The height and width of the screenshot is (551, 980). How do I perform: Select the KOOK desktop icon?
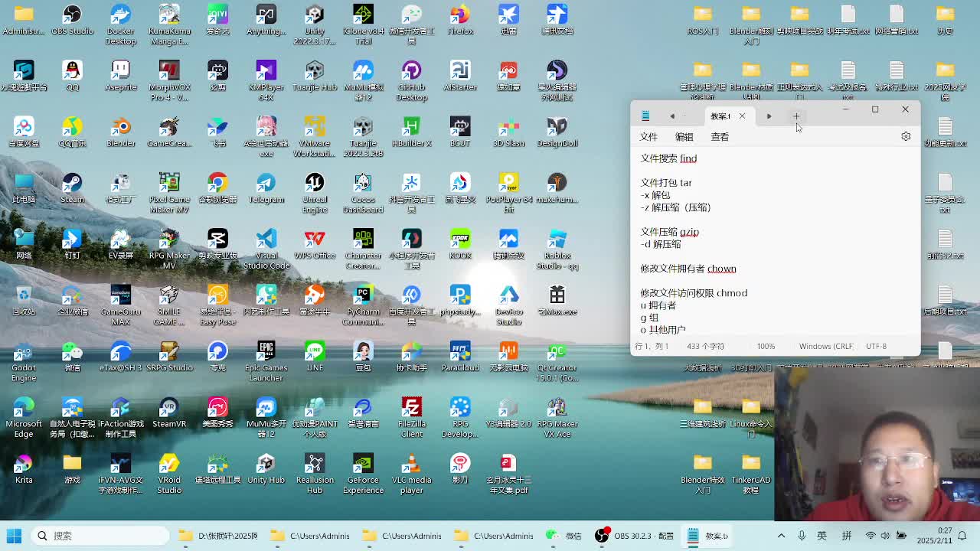click(460, 245)
